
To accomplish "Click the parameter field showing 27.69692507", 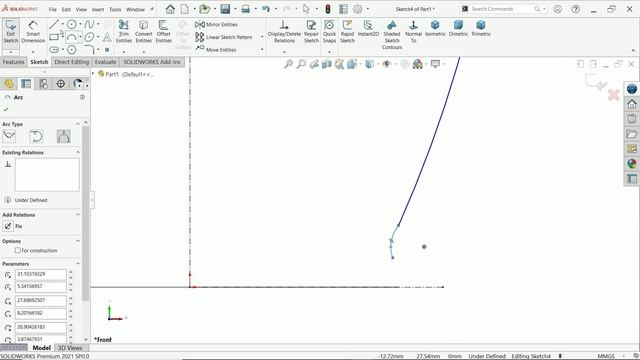I will coord(40,300).
